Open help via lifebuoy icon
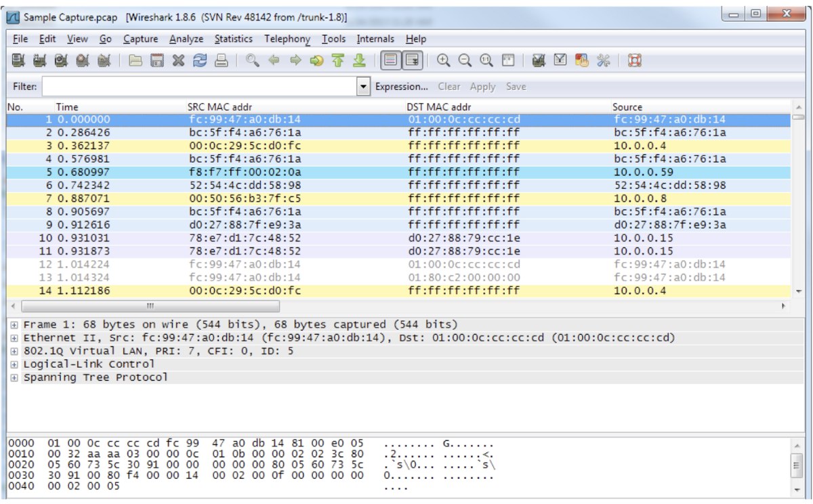The width and height of the screenshot is (813, 504). click(635, 61)
